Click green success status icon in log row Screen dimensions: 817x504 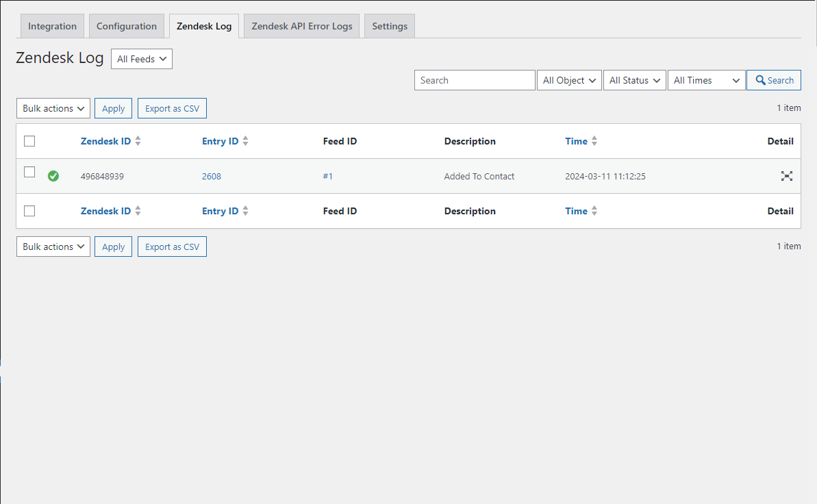coord(53,176)
